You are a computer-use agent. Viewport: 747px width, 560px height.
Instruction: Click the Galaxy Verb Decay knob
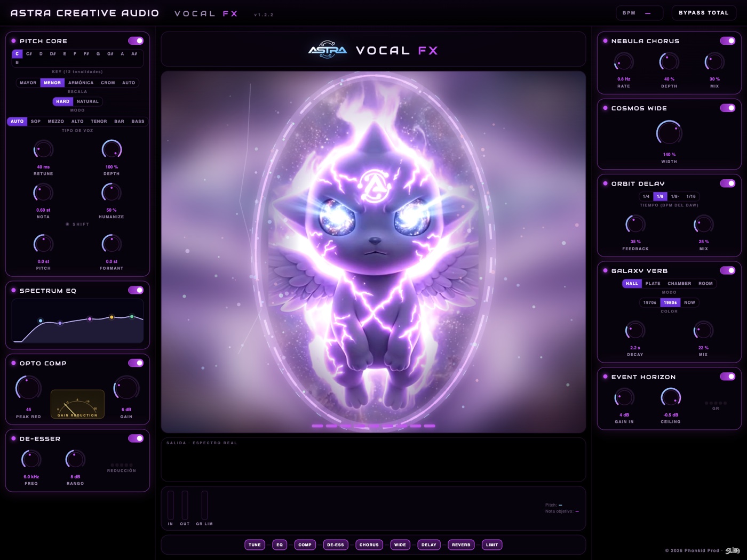click(635, 331)
